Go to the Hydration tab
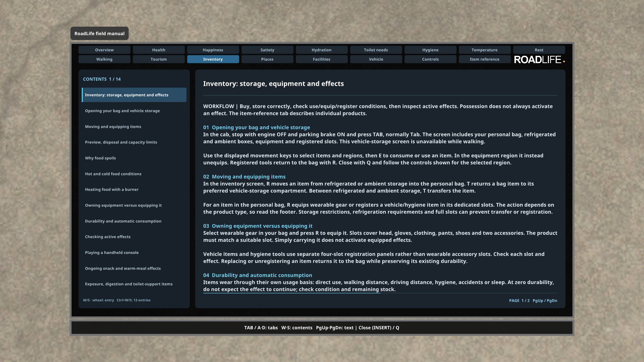 pos(322,50)
